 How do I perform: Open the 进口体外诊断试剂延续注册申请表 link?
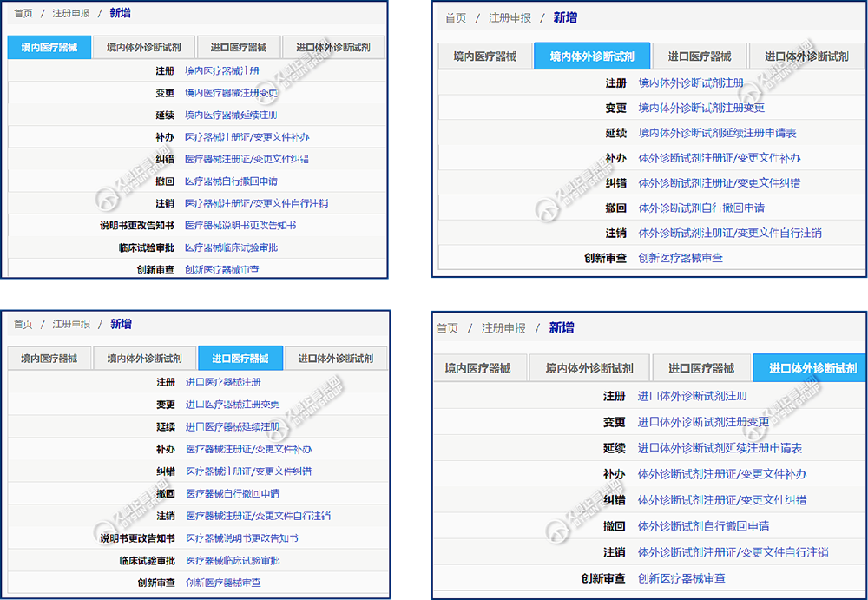pos(720,448)
